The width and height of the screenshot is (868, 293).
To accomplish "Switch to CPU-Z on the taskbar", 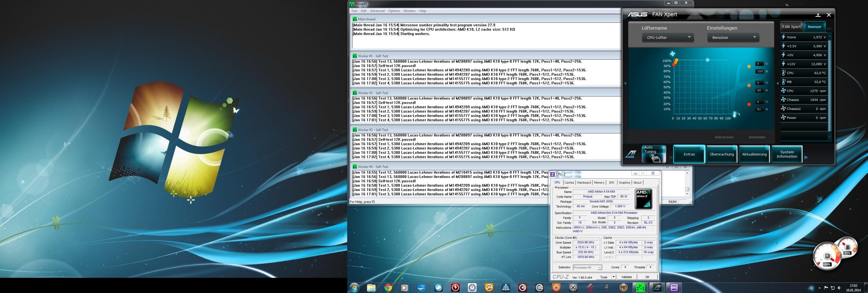I will point(674,287).
